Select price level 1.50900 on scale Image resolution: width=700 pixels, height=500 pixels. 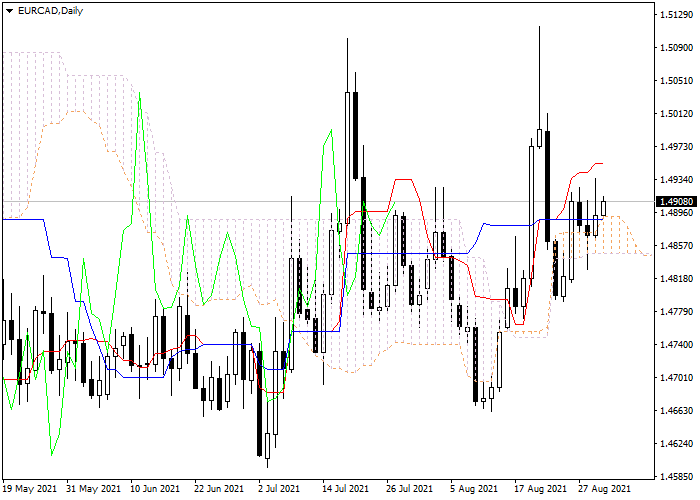pos(676,48)
